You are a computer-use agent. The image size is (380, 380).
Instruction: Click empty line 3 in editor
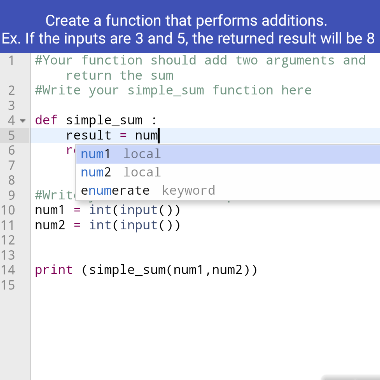[205, 106]
